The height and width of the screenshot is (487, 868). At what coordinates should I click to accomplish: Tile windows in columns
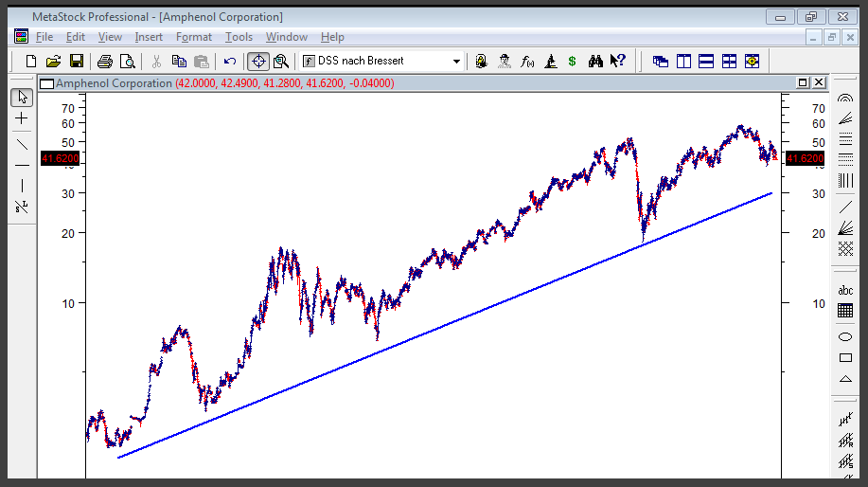683,61
